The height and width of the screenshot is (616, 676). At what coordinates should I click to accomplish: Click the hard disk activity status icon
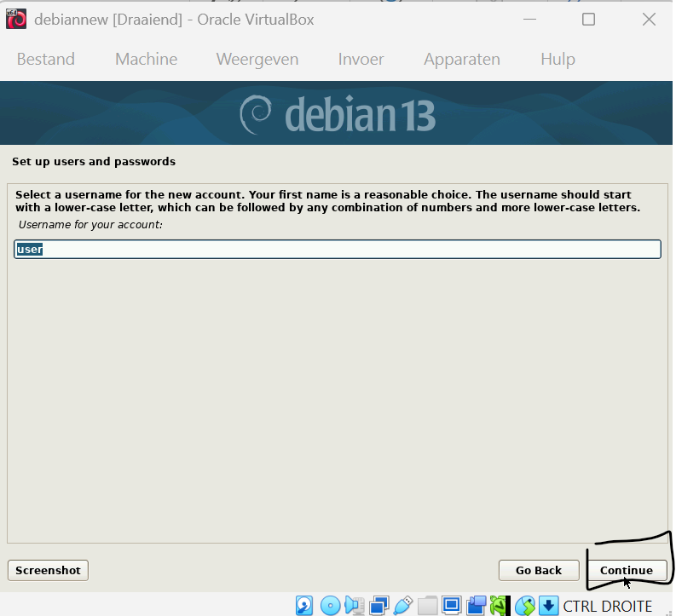[304, 606]
